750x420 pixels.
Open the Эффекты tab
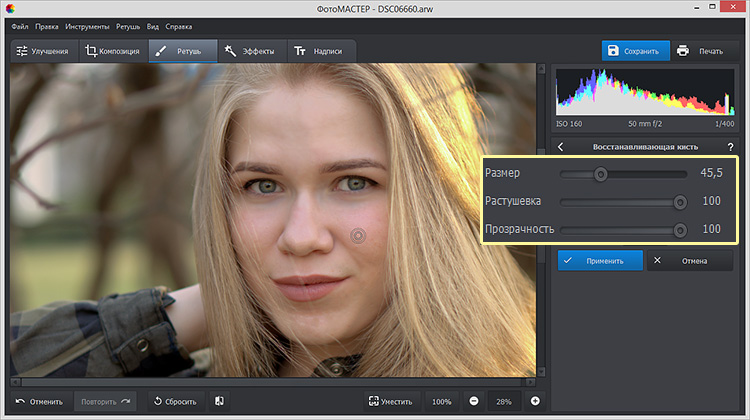coord(250,51)
